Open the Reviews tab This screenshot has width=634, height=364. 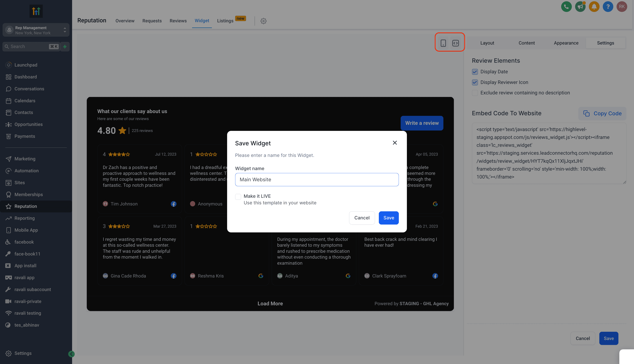pyautogui.click(x=178, y=21)
